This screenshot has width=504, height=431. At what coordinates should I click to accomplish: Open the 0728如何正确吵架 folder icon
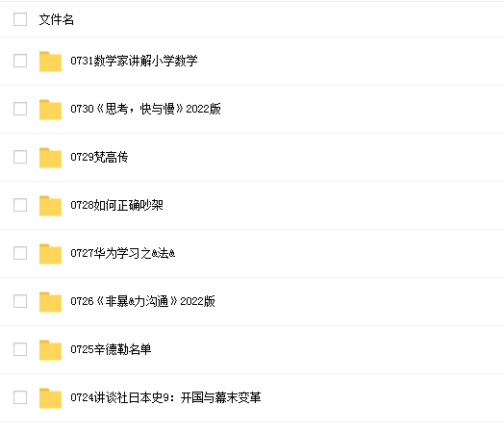[x=50, y=206]
